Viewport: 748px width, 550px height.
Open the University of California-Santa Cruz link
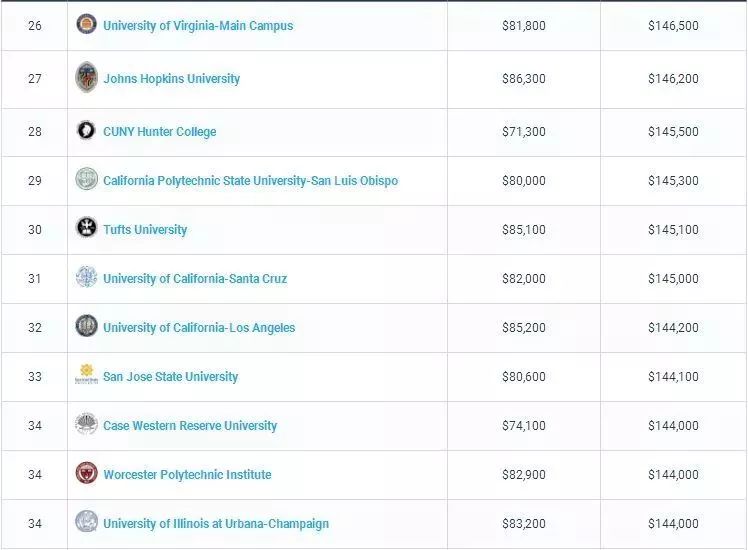195,279
